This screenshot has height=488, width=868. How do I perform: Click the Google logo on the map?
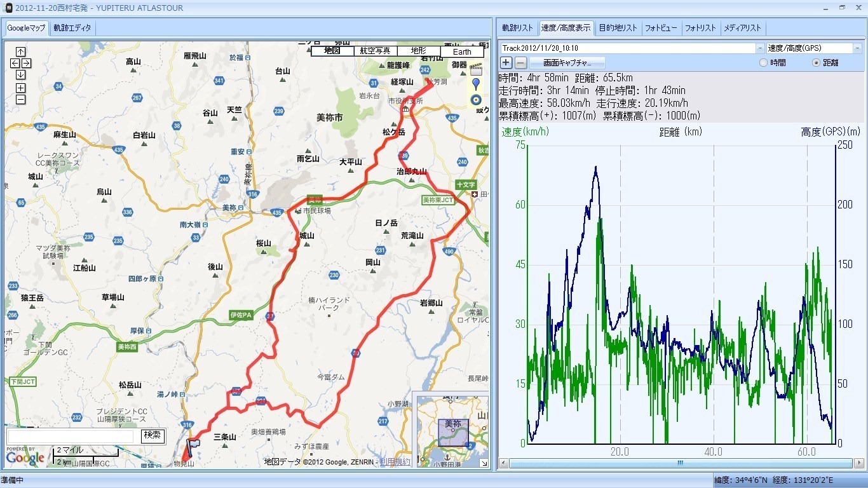[x=25, y=457]
